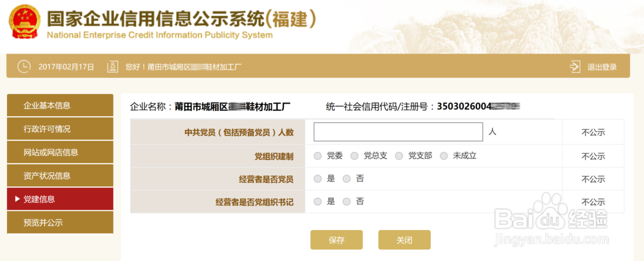Viewport: 644px width, 261px height.
Task: Go to 网站或网店信息 section
Action: 60,152
